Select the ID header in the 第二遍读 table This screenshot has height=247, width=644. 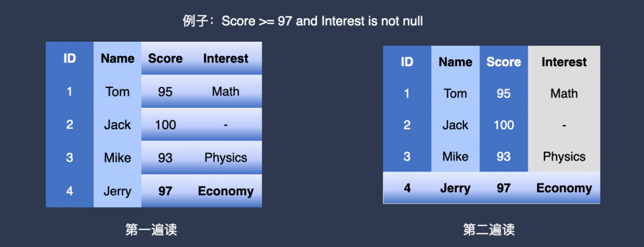(x=407, y=62)
